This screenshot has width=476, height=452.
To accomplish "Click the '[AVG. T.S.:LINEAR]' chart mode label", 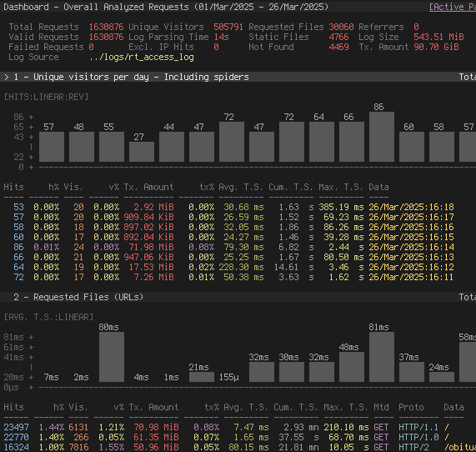I will click(48, 317).
